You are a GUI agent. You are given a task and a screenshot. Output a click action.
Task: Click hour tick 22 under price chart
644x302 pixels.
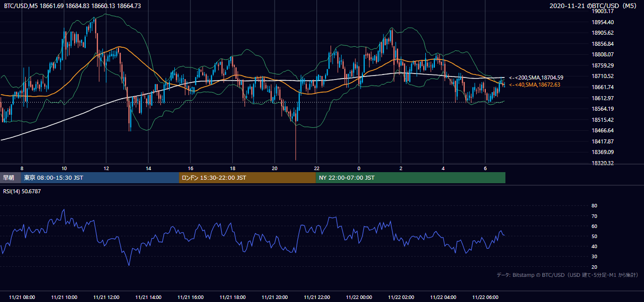click(x=316, y=168)
